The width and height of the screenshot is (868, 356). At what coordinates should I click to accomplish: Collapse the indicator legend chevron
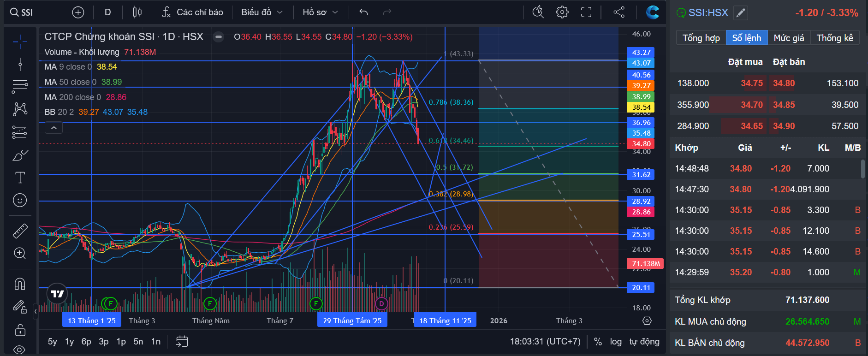pos(54,128)
